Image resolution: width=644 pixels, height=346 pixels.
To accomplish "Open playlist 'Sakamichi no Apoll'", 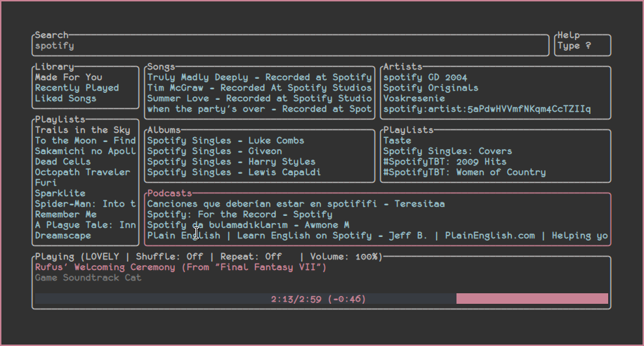I will coord(86,151).
